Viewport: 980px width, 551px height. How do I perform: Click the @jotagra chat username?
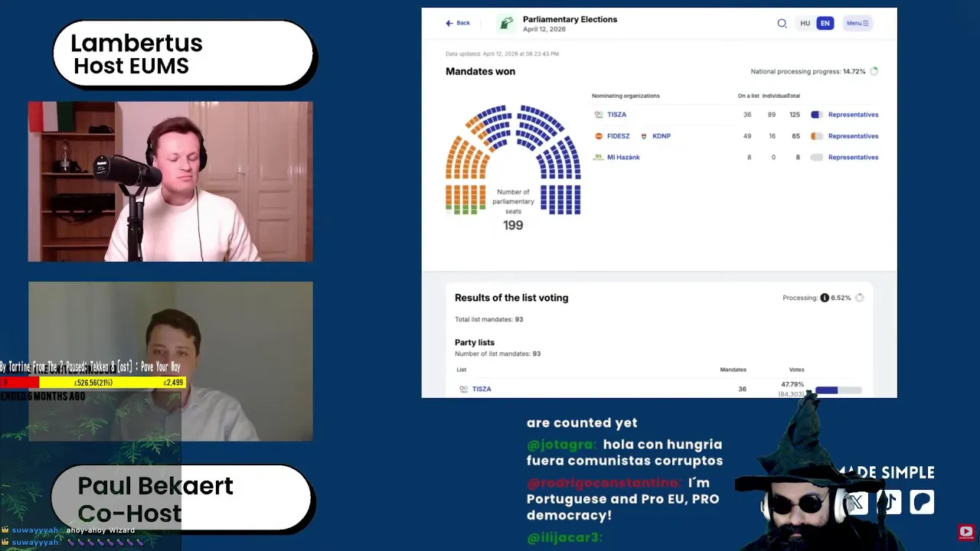pyautogui.click(x=561, y=444)
